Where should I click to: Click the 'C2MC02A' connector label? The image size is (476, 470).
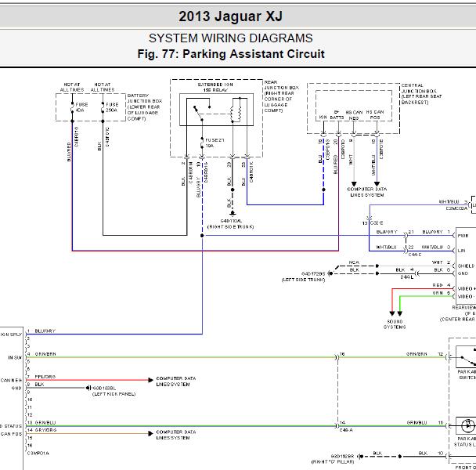pos(456,208)
